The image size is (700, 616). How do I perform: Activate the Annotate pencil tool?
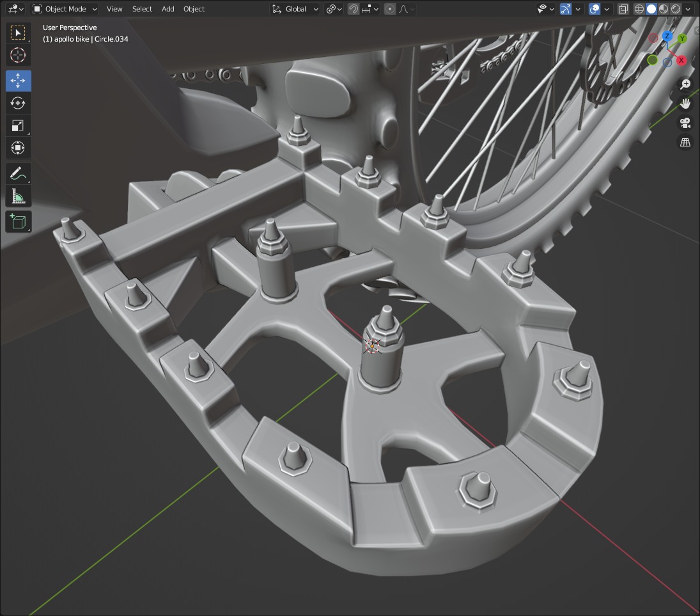tap(18, 173)
